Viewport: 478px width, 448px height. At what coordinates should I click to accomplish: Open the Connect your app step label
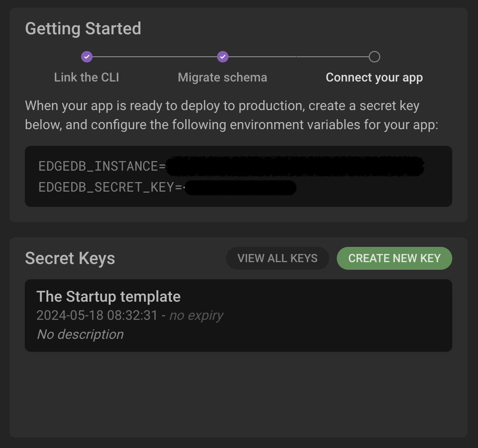coord(374,77)
